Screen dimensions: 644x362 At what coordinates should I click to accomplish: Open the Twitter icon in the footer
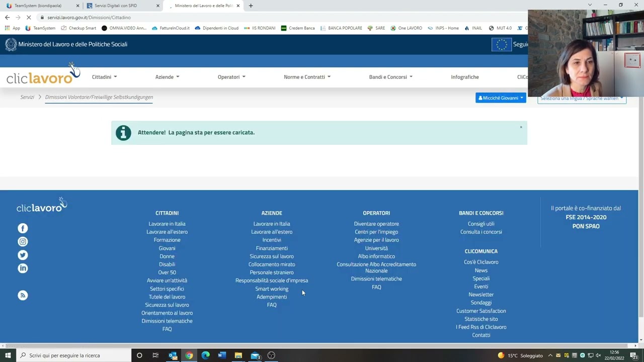point(23,255)
